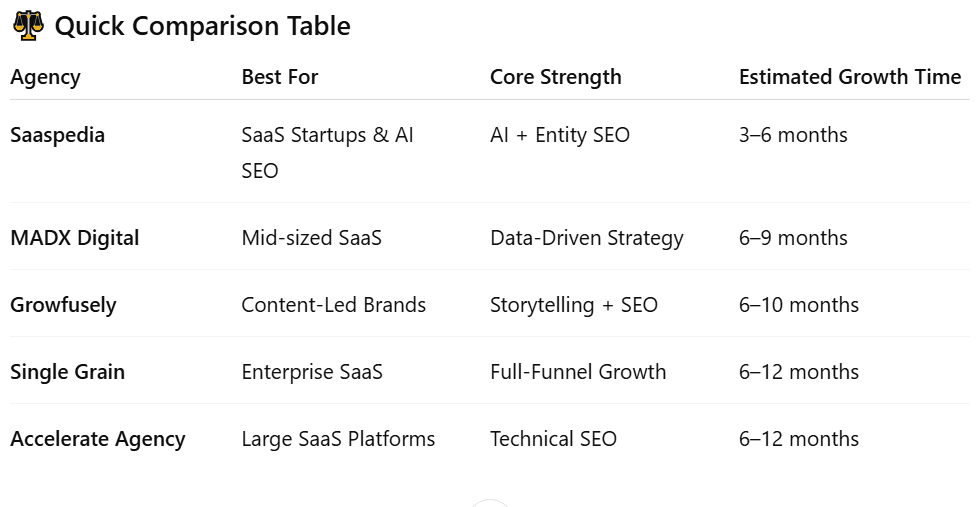The width and height of the screenshot is (977, 507).
Task: Click the Technical SEO cell
Action: [553, 439]
